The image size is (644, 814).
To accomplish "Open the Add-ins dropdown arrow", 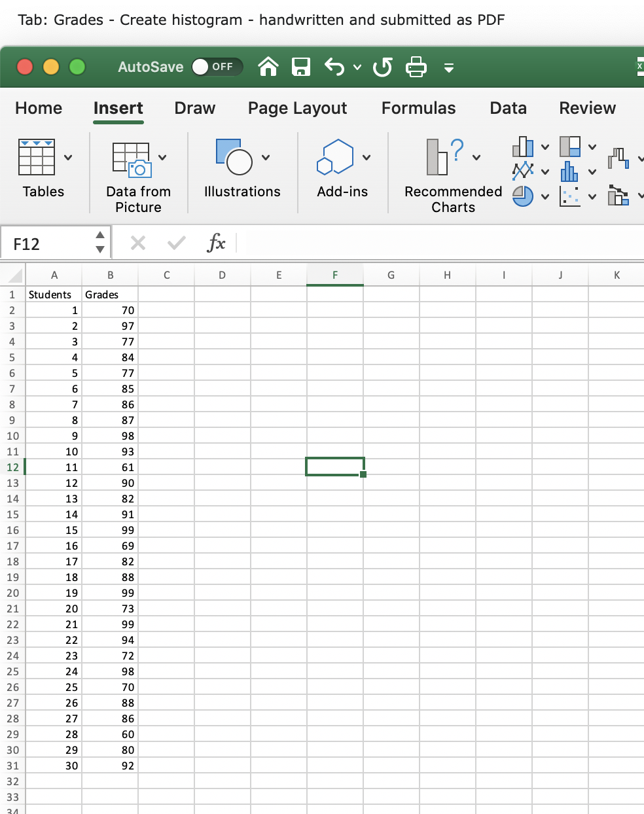I will (x=366, y=157).
